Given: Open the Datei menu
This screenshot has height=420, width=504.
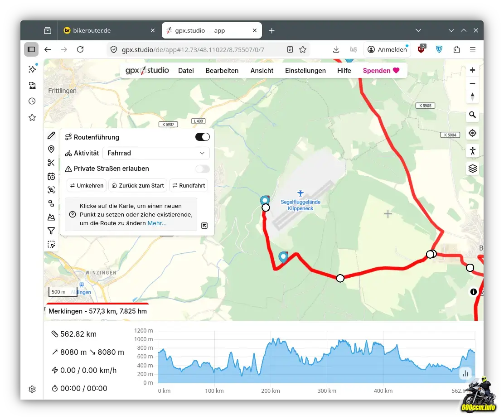Looking at the screenshot, I should [186, 71].
